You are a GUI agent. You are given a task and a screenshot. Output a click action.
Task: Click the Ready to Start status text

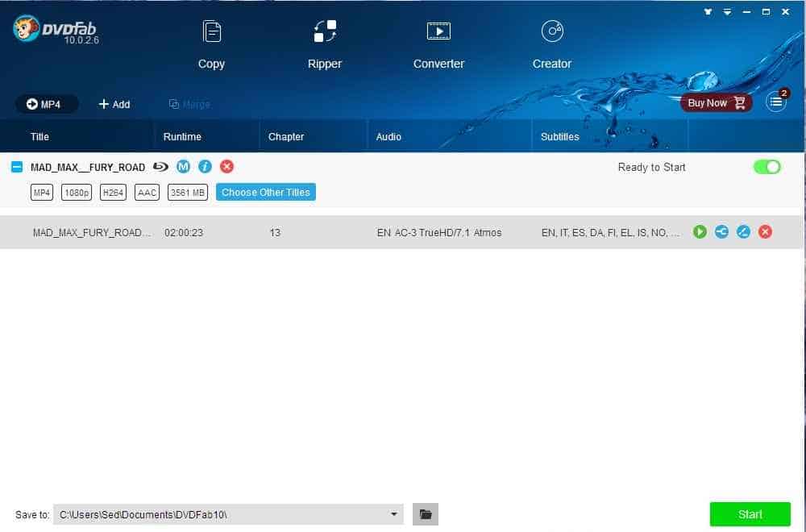pyautogui.click(x=652, y=167)
